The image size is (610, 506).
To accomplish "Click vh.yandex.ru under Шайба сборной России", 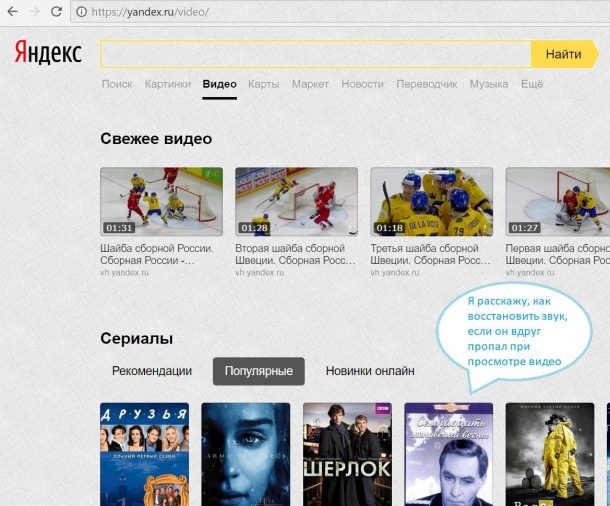I will [124, 273].
